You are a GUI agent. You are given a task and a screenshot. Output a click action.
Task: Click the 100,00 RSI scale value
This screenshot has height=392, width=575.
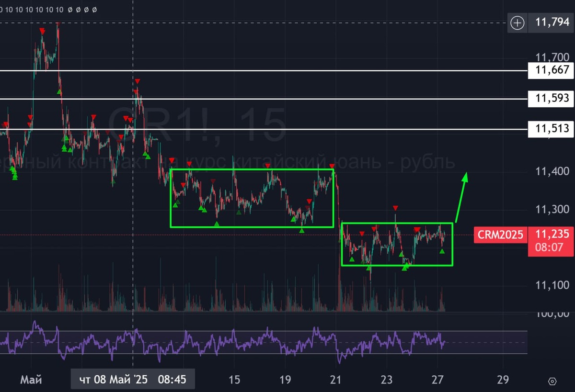(552, 314)
